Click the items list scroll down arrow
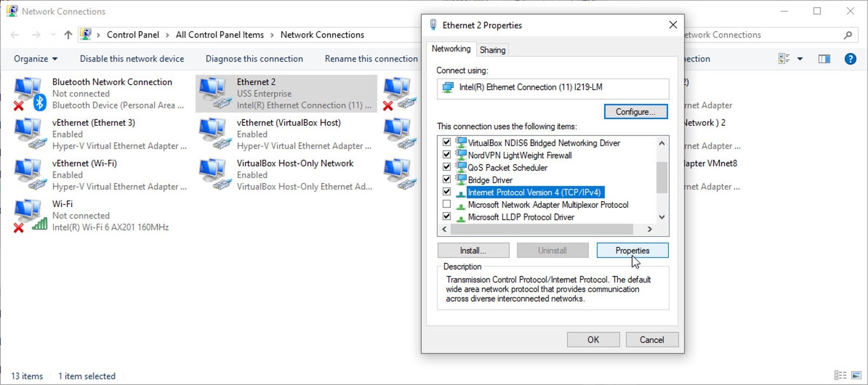The height and width of the screenshot is (385, 868). [661, 217]
